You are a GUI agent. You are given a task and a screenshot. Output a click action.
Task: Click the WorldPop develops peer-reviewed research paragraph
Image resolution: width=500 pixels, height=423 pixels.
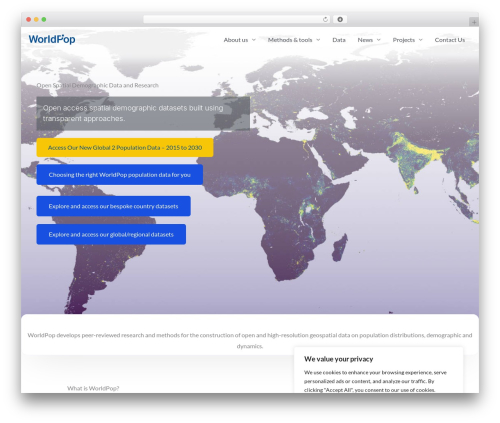tap(250, 340)
